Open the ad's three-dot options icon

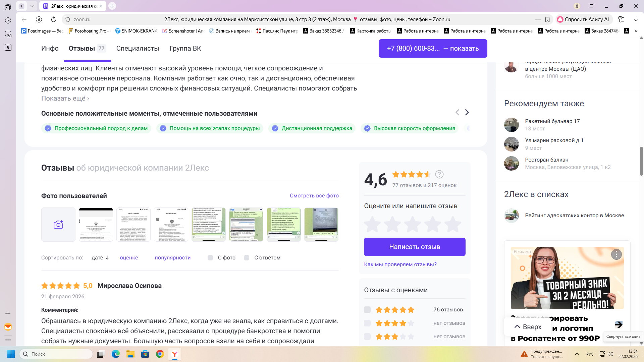tap(616, 254)
